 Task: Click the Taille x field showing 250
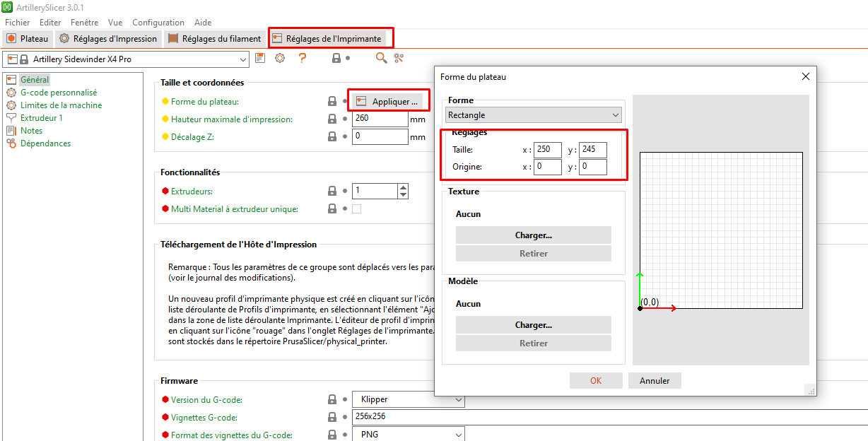(548, 150)
